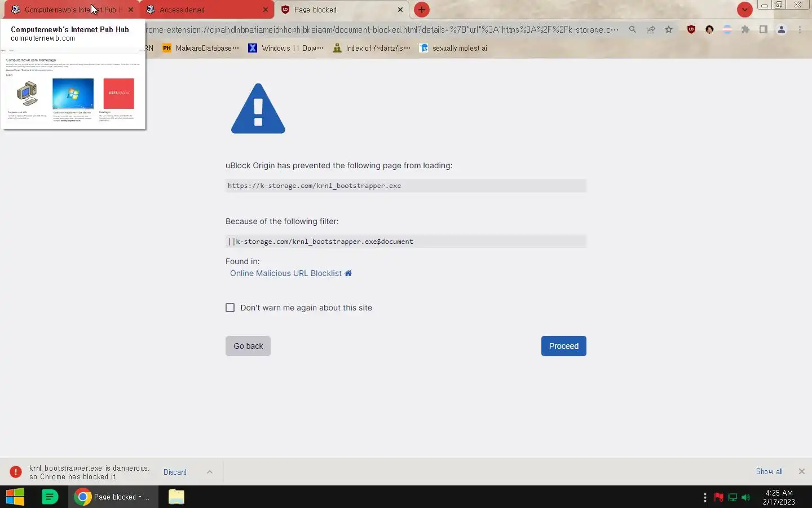The image size is (812, 508).
Task: Expand the download options chevron
Action: tap(210, 472)
